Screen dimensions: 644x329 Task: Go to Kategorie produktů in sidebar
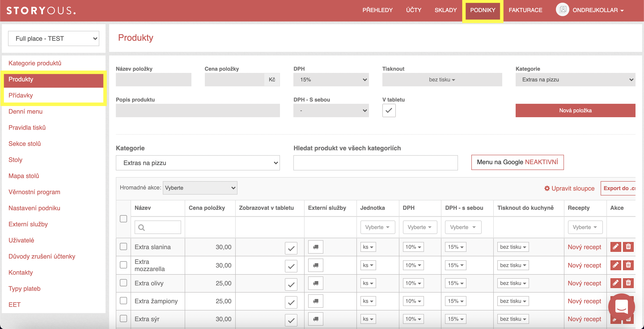click(x=35, y=63)
